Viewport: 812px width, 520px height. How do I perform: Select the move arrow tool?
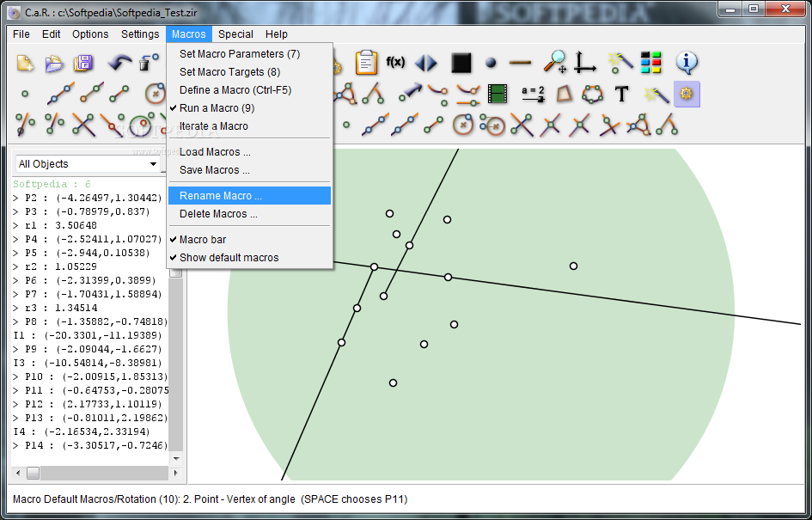(x=411, y=92)
